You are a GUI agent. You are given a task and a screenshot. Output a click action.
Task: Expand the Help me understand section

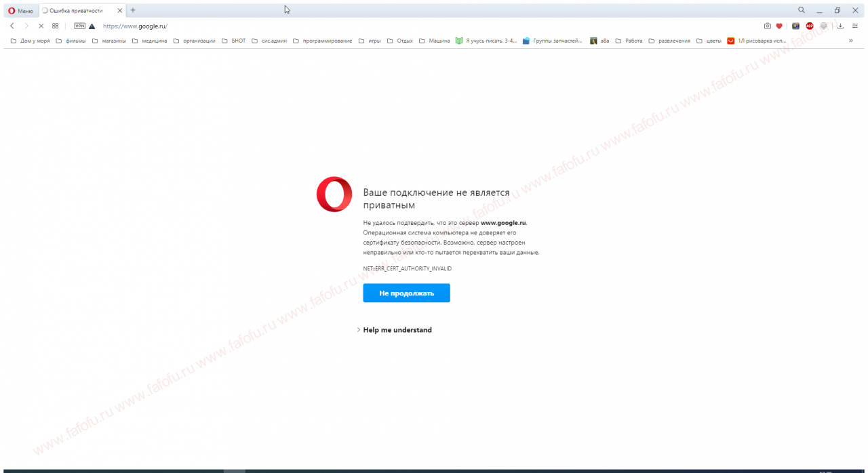(395, 330)
